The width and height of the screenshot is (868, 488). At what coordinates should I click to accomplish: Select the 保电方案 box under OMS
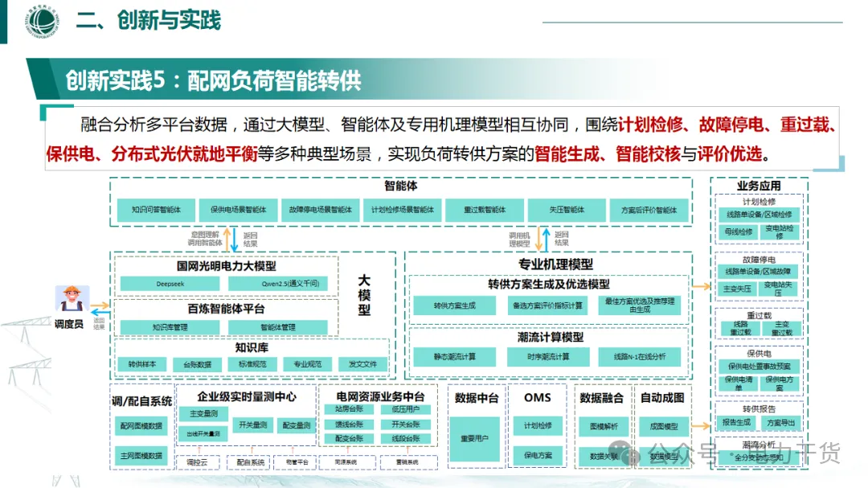pyautogui.click(x=538, y=455)
